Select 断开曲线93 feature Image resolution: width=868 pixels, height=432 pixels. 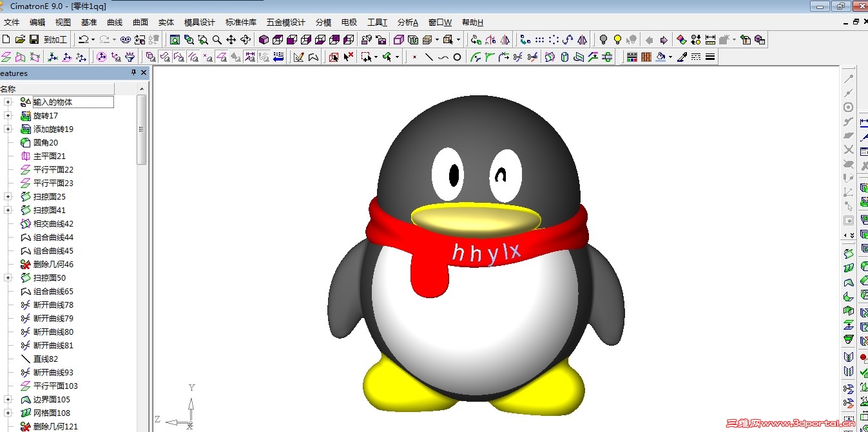pos(53,372)
